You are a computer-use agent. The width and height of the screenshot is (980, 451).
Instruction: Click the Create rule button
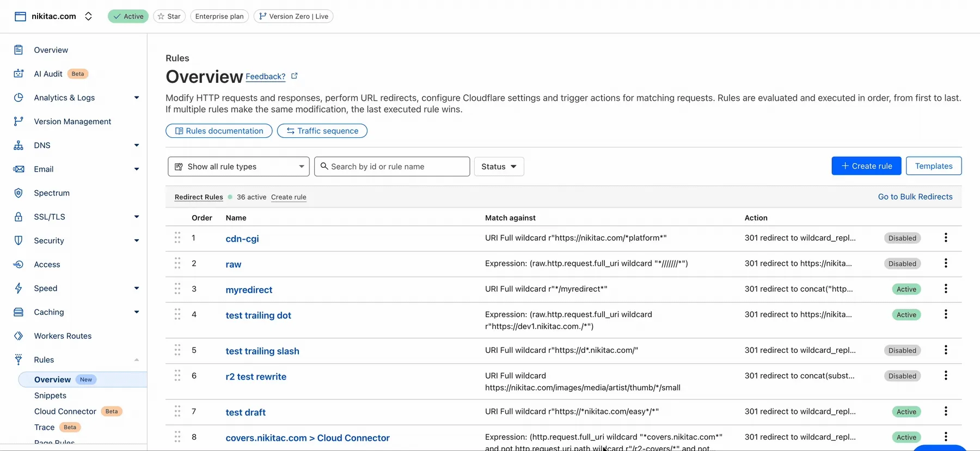point(866,166)
